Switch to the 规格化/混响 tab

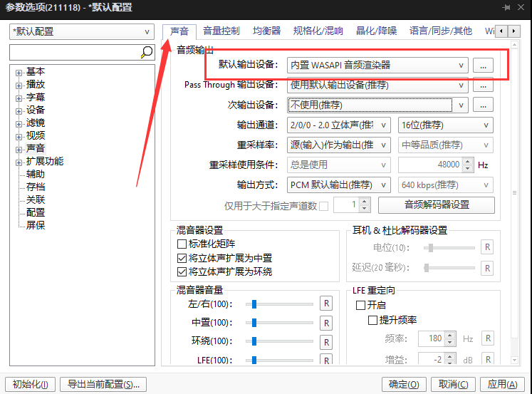tap(318, 31)
